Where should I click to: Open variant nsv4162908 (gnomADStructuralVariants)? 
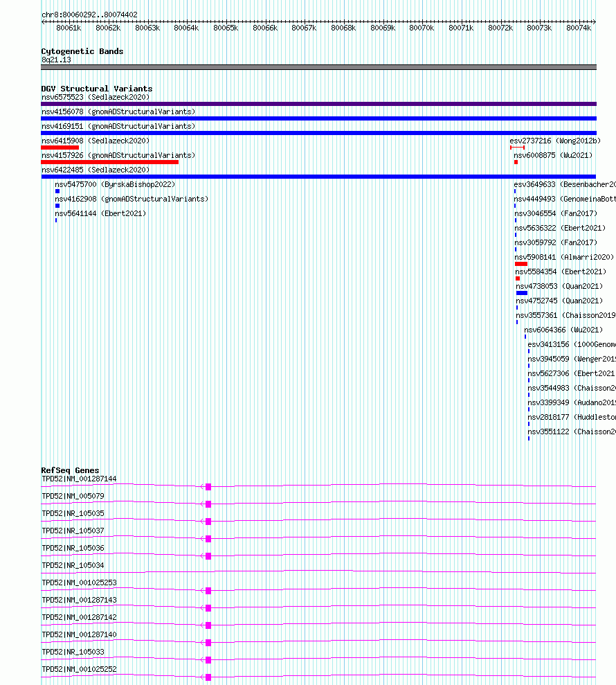(x=132, y=199)
